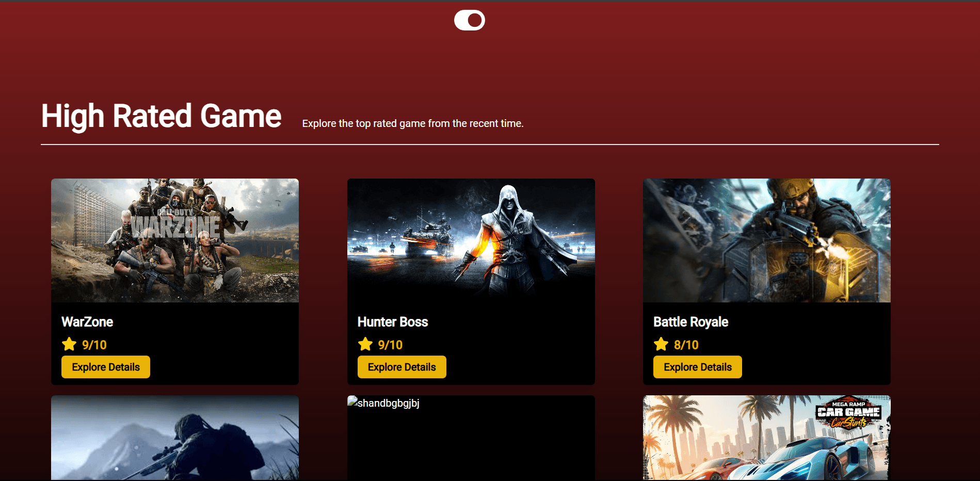Click the 'Explore the top rated game' subtitle

click(413, 123)
